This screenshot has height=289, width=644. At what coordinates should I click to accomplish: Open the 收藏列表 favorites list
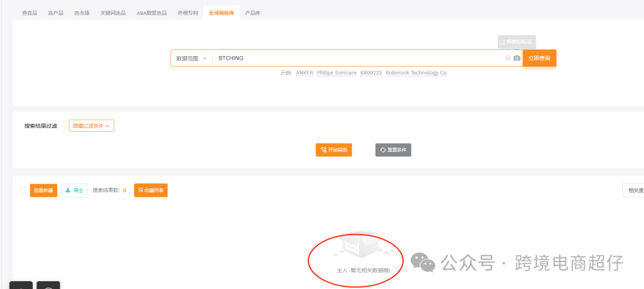click(x=151, y=190)
